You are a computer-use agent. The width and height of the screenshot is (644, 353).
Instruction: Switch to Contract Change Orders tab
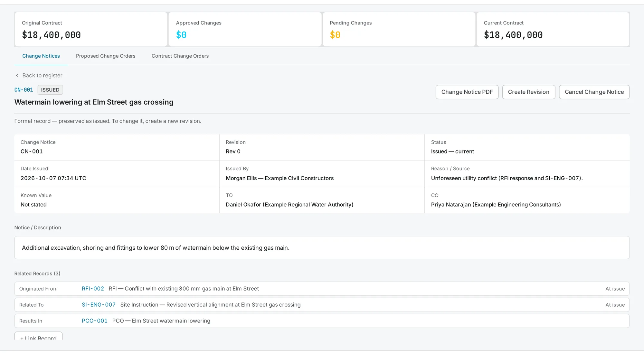(180, 56)
